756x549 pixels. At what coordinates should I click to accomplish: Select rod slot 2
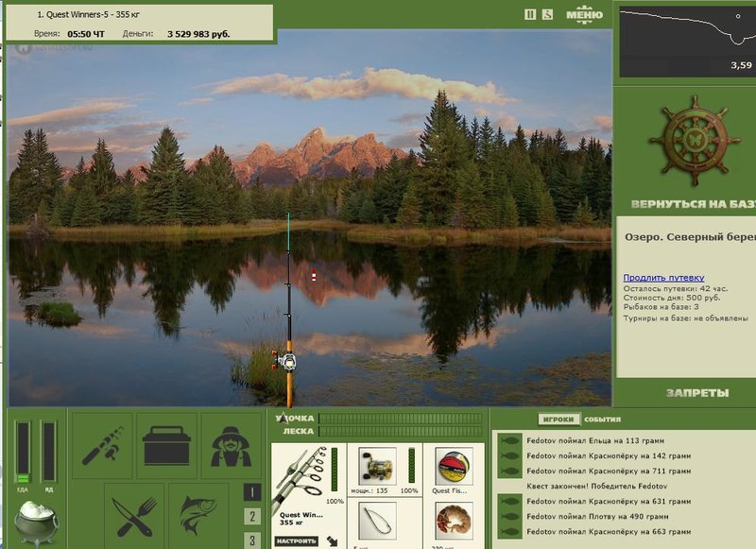pyautogui.click(x=252, y=516)
